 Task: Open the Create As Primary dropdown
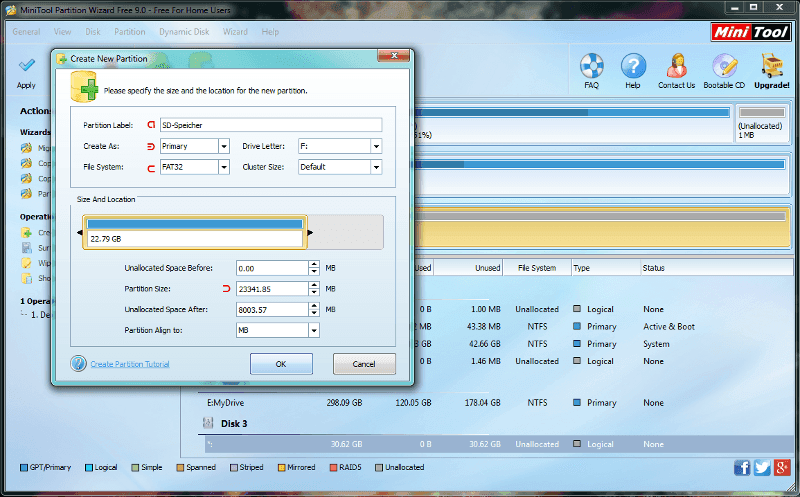223,146
